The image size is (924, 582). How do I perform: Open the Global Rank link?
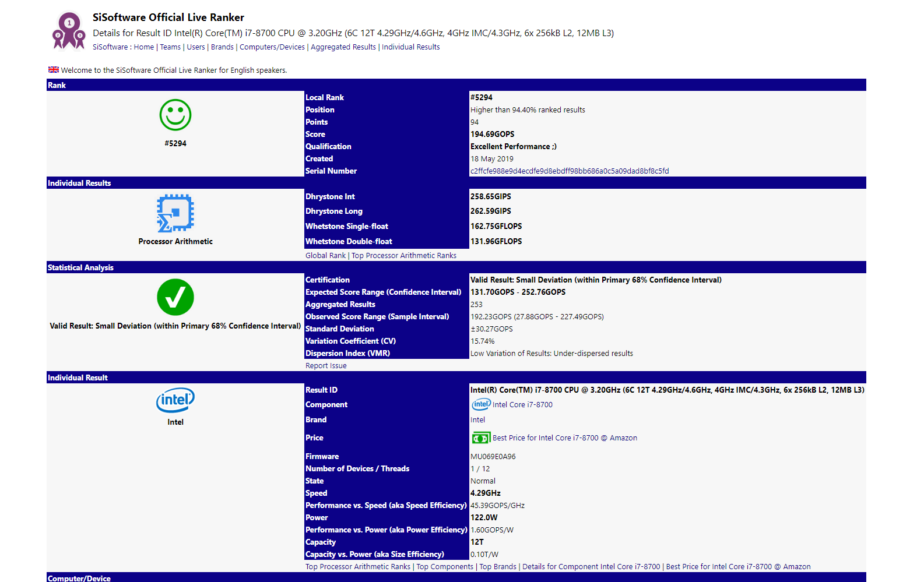click(x=326, y=256)
